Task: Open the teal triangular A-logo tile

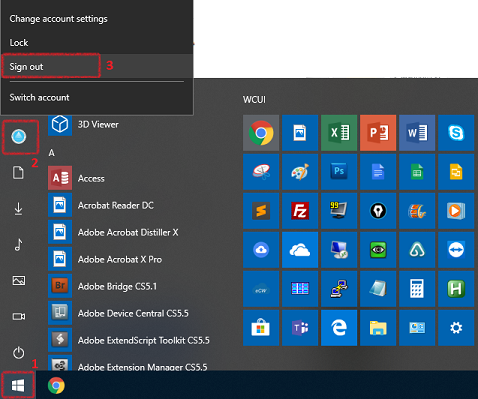Action: pos(417,250)
